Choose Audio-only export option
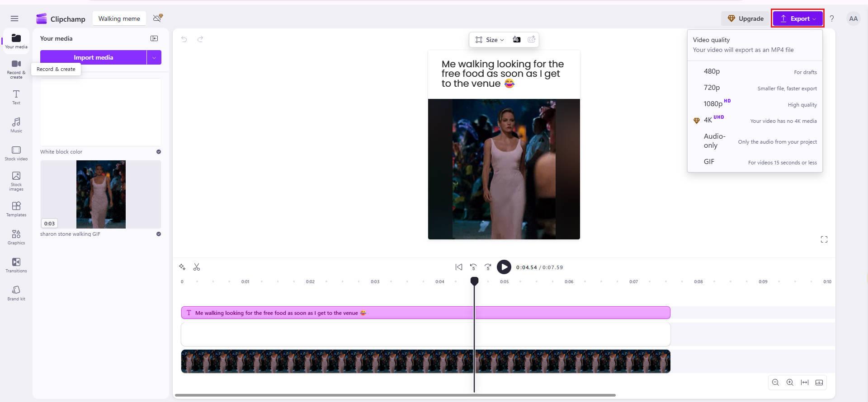 (x=755, y=141)
